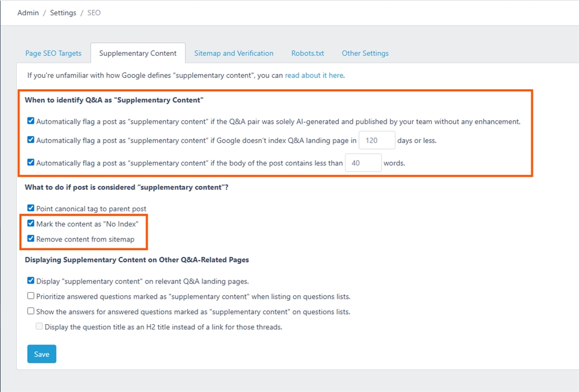Click the days threshold input showing 120
579x392 pixels.
point(377,141)
